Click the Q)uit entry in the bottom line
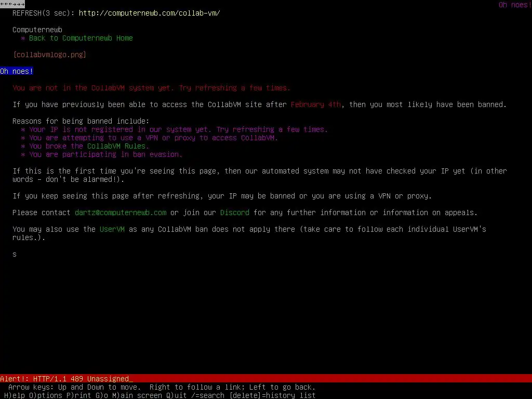532x399 pixels. [x=177, y=395]
